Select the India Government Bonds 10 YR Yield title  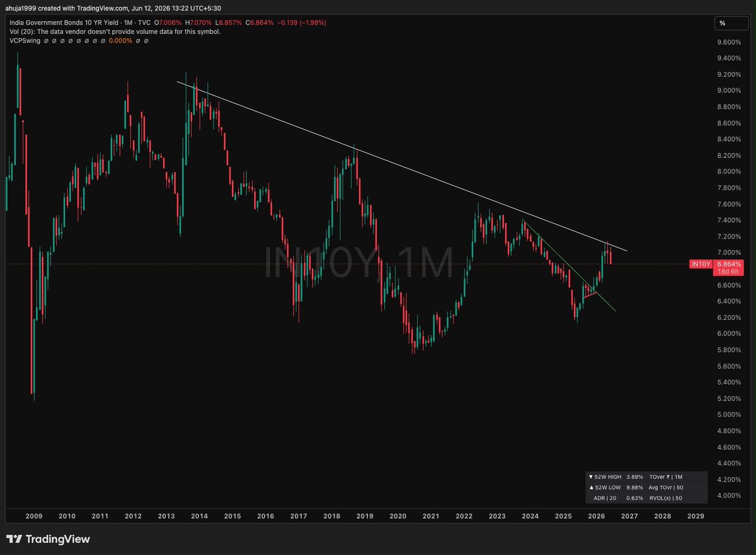pyautogui.click(x=65, y=22)
